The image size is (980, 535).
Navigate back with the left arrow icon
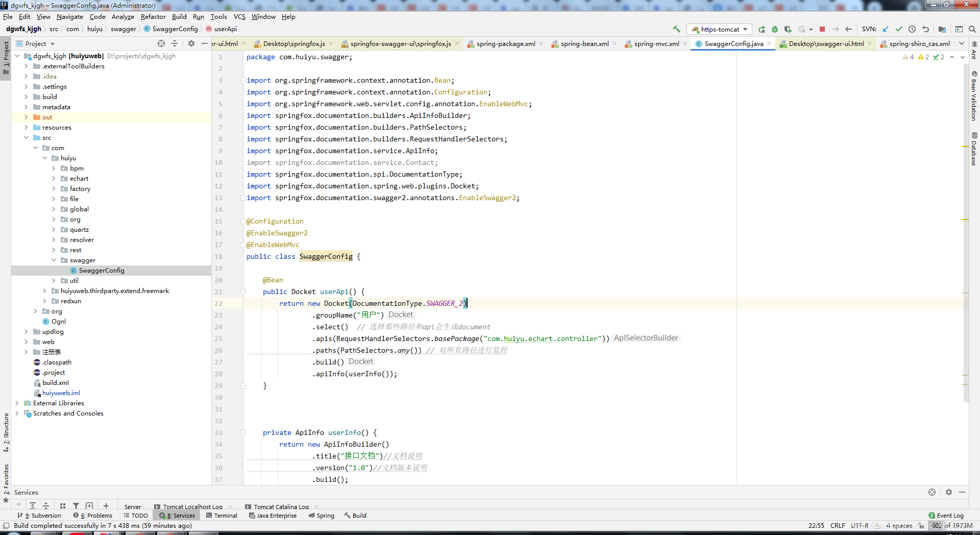(x=848, y=29)
